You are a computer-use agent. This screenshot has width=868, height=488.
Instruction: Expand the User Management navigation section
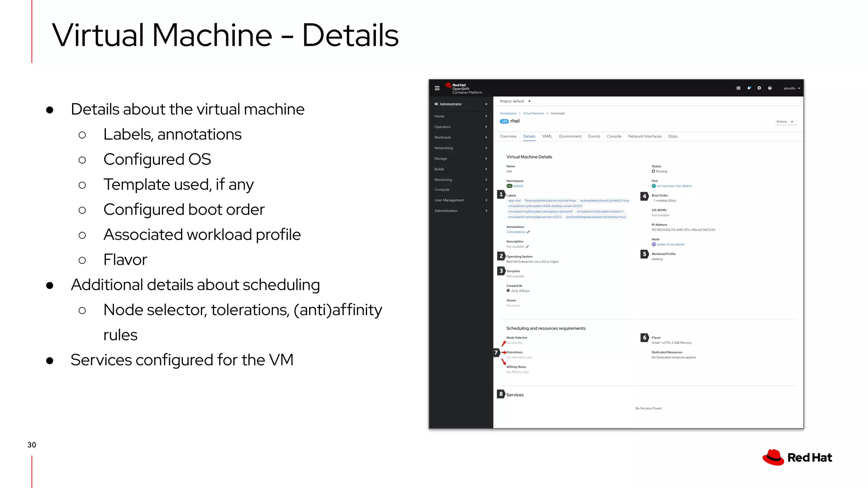pyautogui.click(x=461, y=200)
